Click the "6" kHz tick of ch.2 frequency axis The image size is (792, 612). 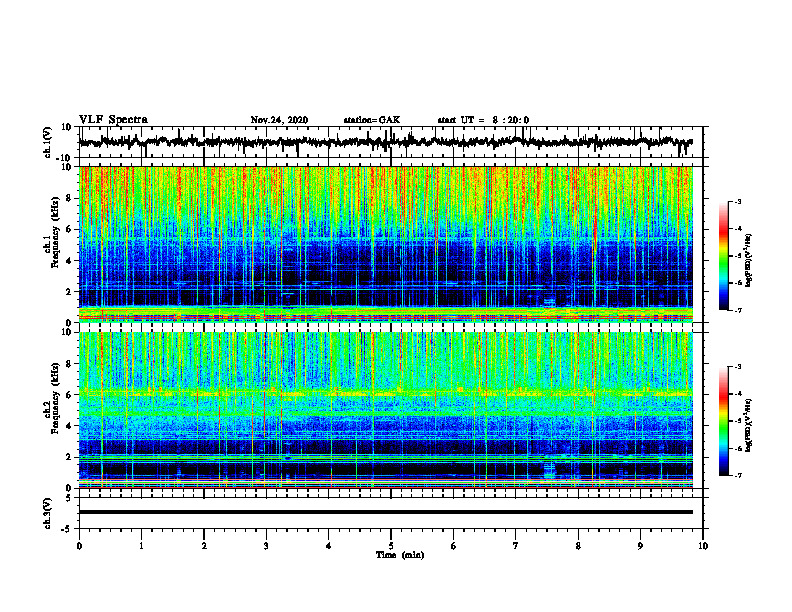(70, 395)
